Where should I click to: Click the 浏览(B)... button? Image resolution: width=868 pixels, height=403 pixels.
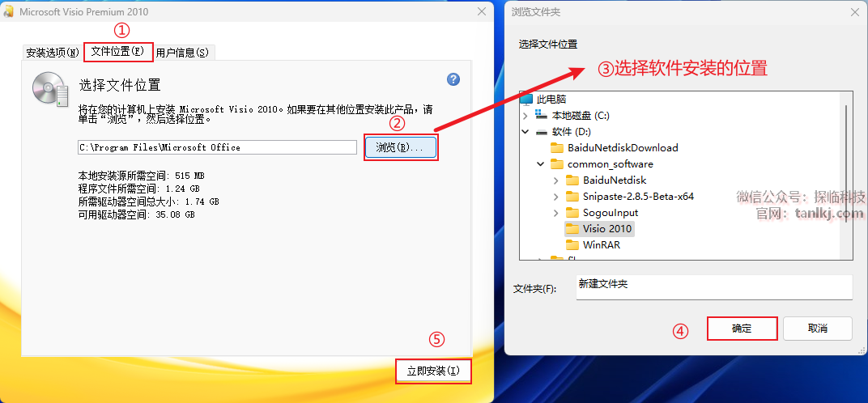click(401, 147)
